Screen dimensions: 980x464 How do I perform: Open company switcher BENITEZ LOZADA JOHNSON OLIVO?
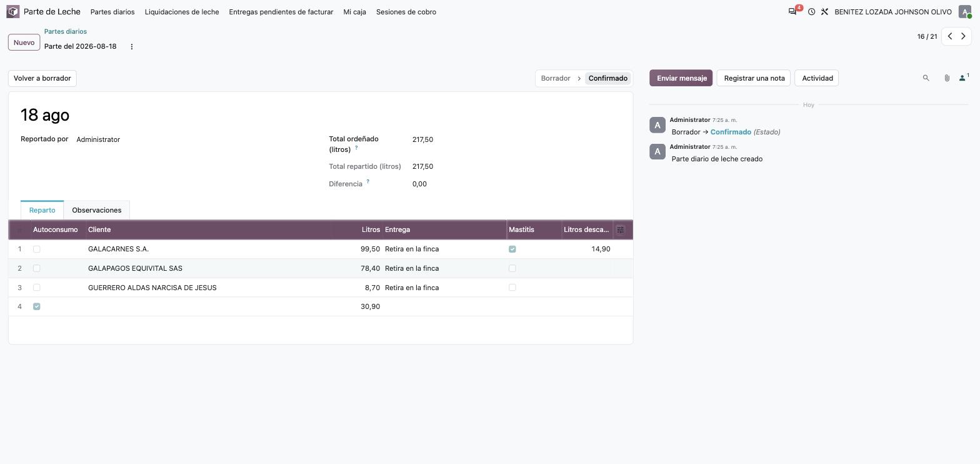(893, 12)
